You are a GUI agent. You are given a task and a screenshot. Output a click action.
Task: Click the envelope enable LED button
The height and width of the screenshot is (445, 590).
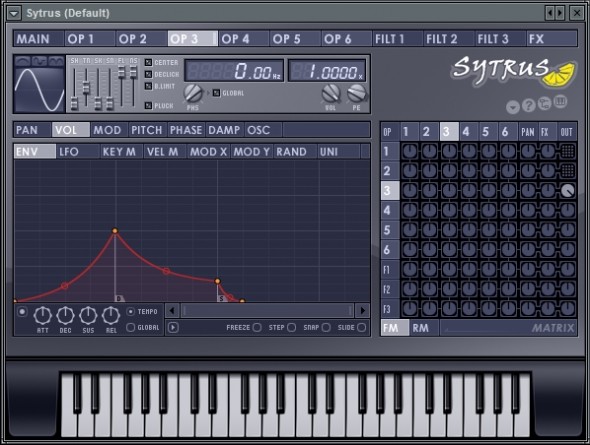(22, 312)
